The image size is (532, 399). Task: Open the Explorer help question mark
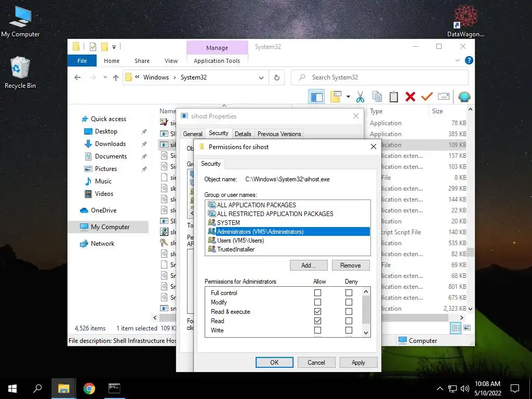pyautogui.click(x=469, y=60)
